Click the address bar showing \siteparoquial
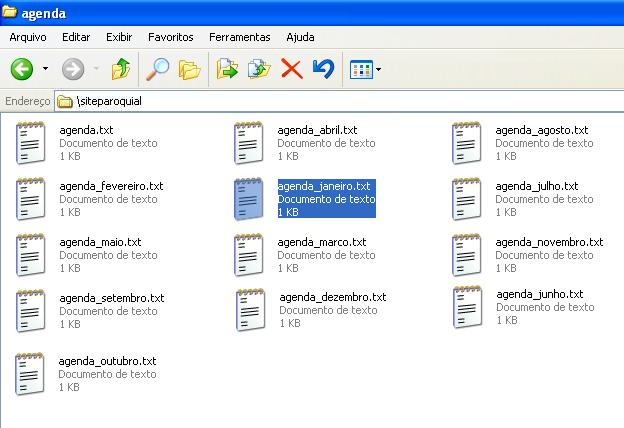The height and width of the screenshot is (428, 624). click(x=339, y=101)
